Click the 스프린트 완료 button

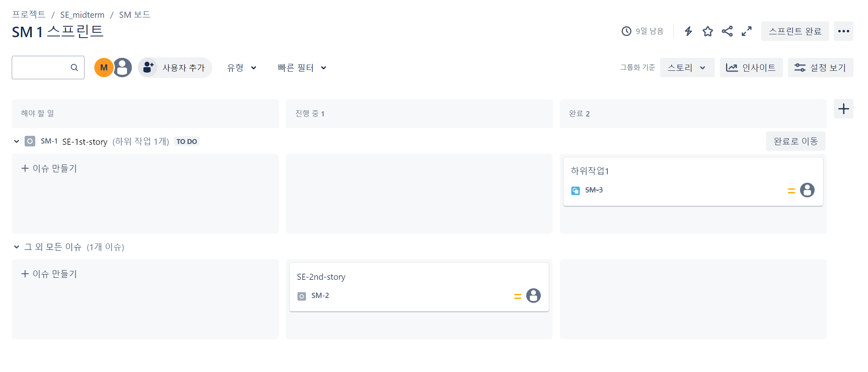[x=795, y=31]
